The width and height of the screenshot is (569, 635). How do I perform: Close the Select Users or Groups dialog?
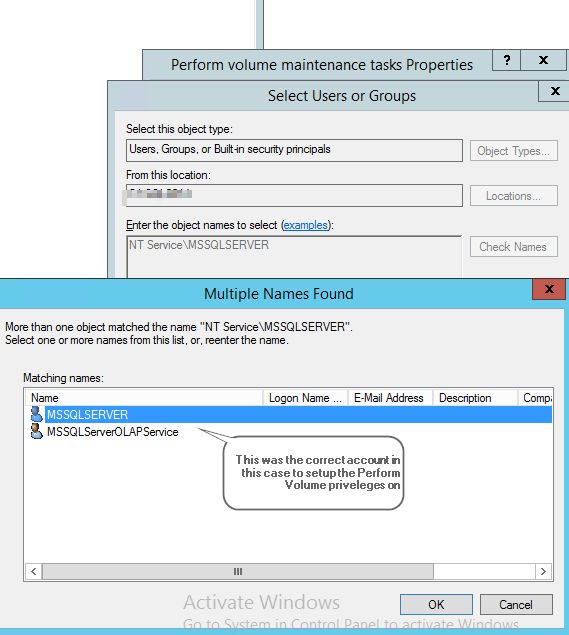click(555, 91)
